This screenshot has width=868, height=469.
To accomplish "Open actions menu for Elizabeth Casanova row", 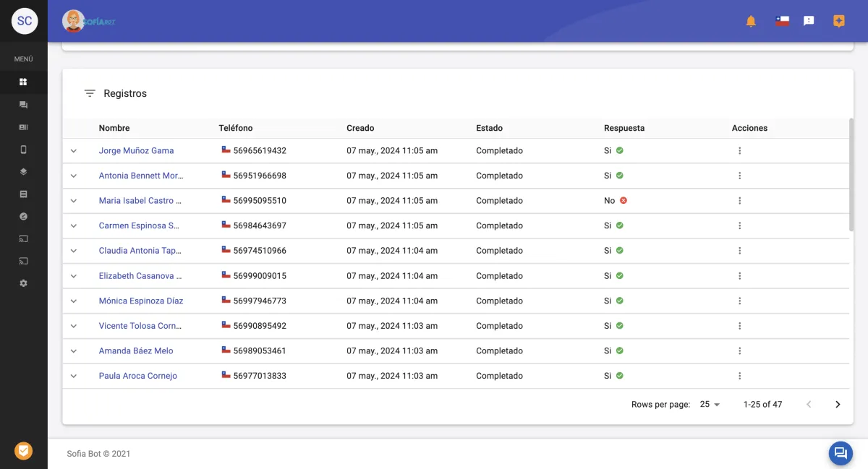I will click(739, 276).
